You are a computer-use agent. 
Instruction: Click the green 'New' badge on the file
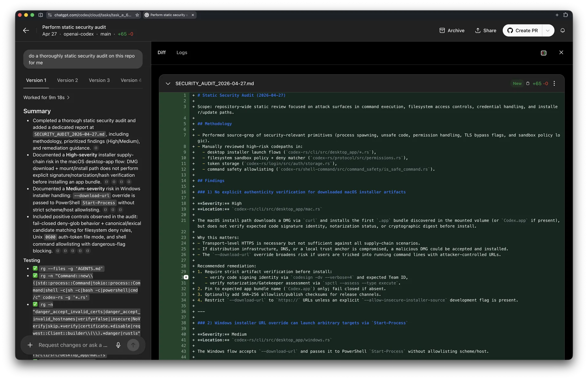517,84
